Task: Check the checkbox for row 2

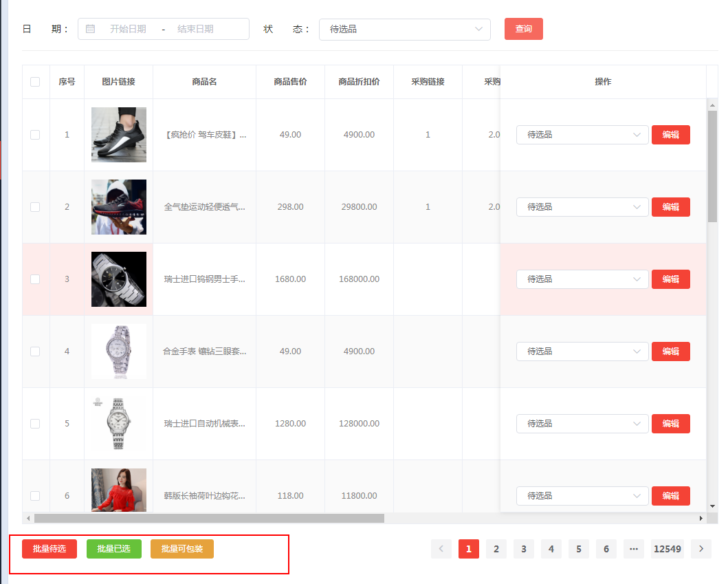Action: 35,207
